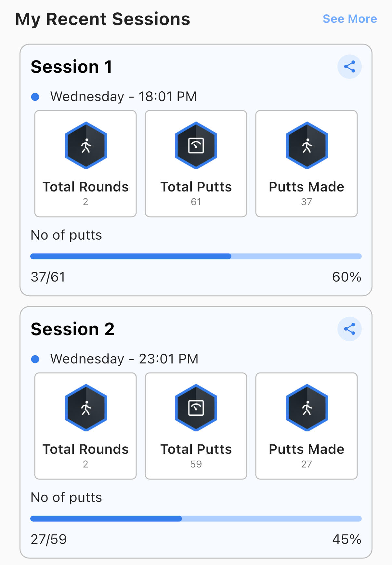Image resolution: width=392 pixels, height=565 pixels.
Task: Select the 27/59 putts ratio text
Action: (49, 539)
